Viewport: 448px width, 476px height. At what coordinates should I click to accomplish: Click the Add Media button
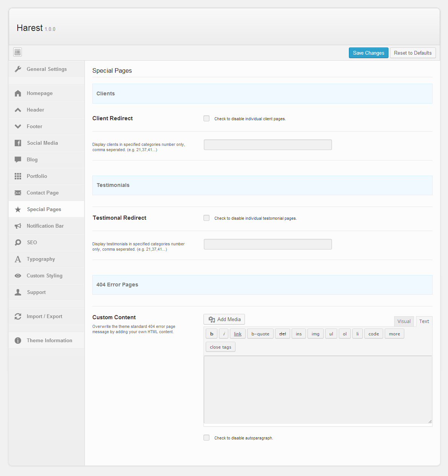tap(224, 319)
